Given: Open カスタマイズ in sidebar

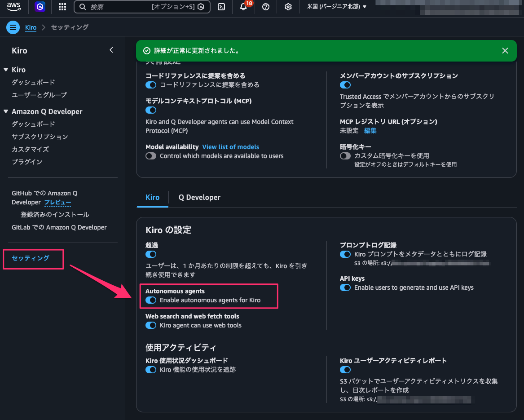Looking at the screenshot, I should (x=31, y=149).
